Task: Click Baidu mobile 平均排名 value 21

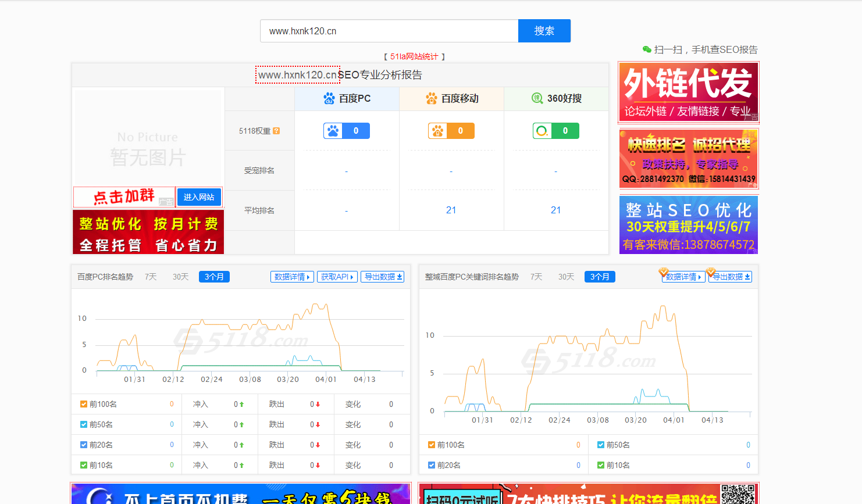Action: click(x=451, y=210)
